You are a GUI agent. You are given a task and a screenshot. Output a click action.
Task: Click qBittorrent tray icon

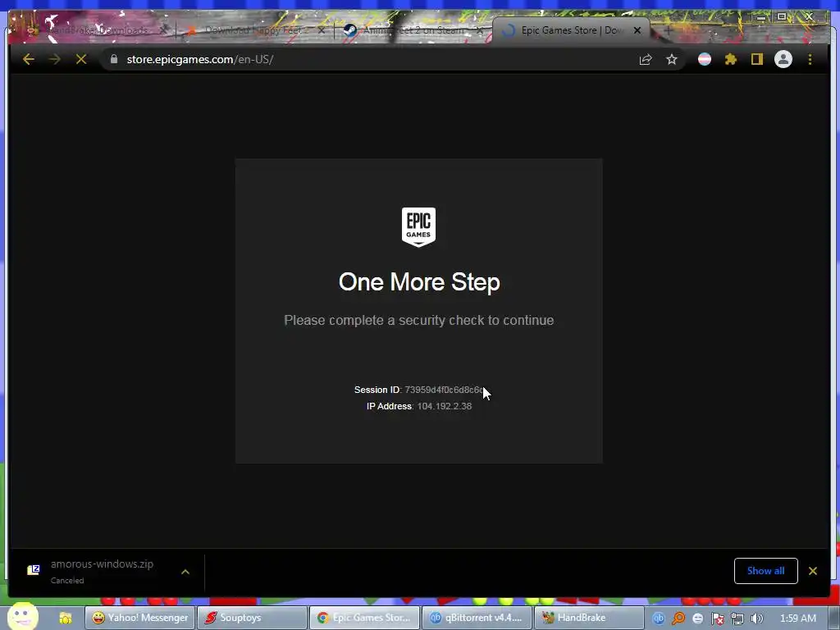pyautogui.click(x=659, y=619)
